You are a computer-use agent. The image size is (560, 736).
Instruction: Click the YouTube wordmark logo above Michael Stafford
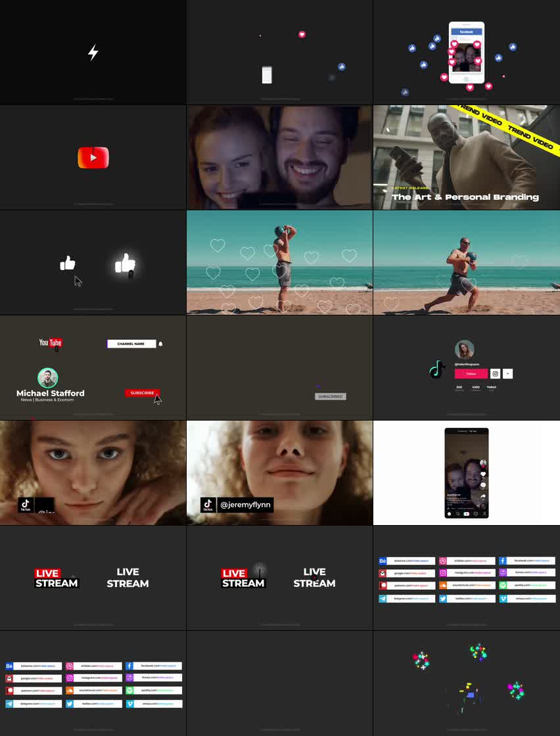point(50,342)
